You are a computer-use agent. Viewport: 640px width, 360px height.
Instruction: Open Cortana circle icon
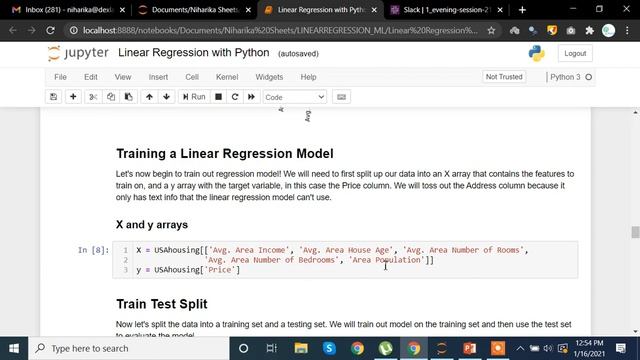pos(244,348)
